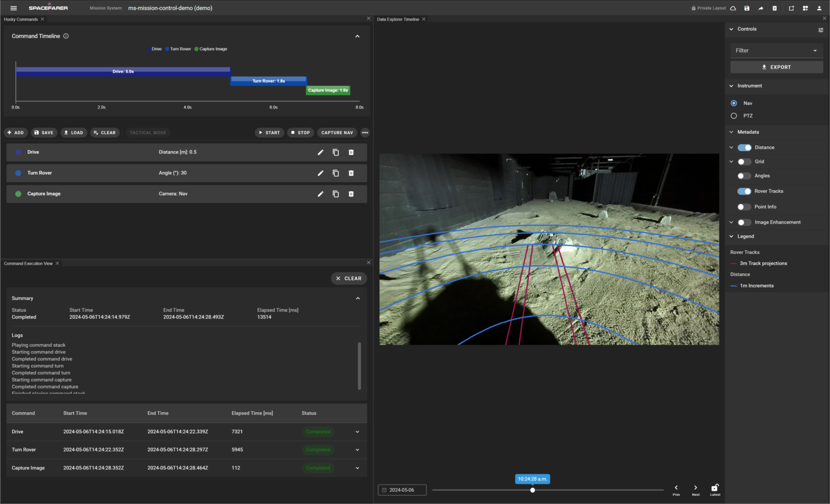
Task: Open the hamburger main menu
Action: (14, 8)
